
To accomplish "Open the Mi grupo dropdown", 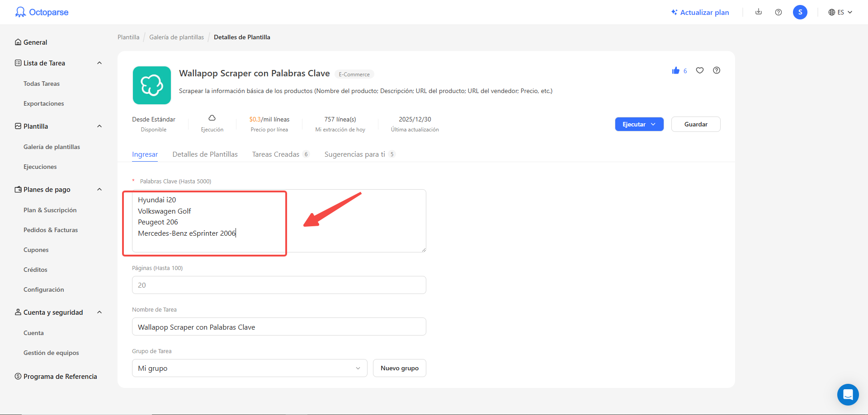I will tap(249, 368).
